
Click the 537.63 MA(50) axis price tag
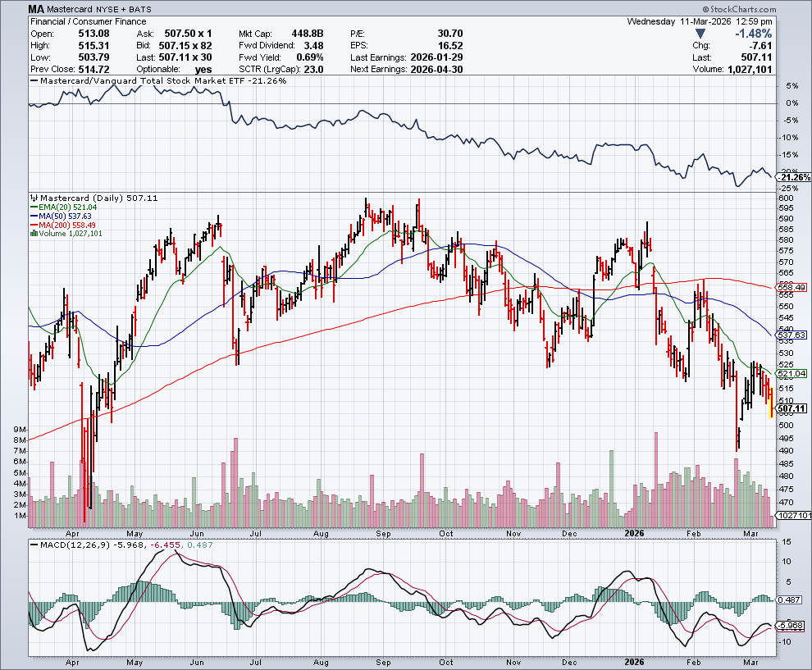pyautogui.click(x=791, y=335)
